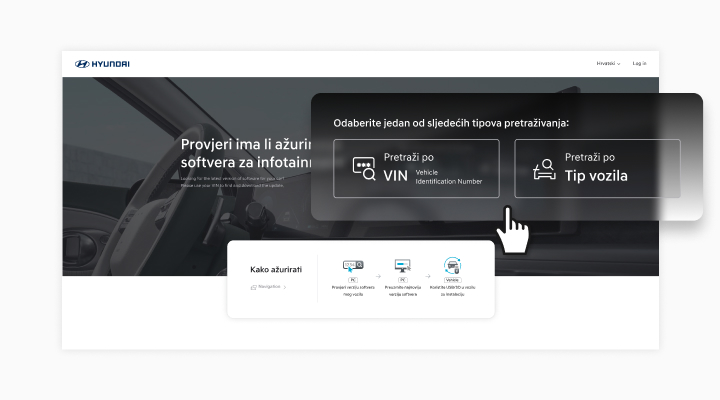Viewport: 720px width, 400px height.
Task: Click the check software version PC icon
Action: [353, 266]
